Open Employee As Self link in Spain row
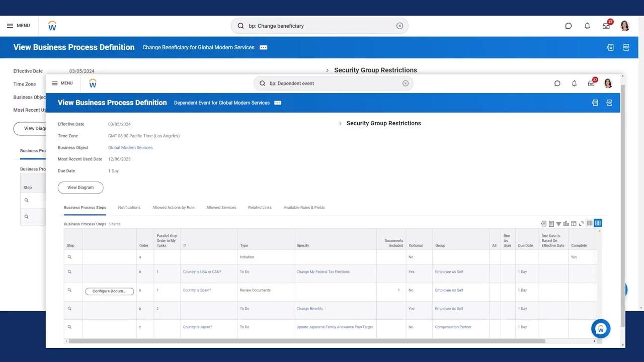 449,291
